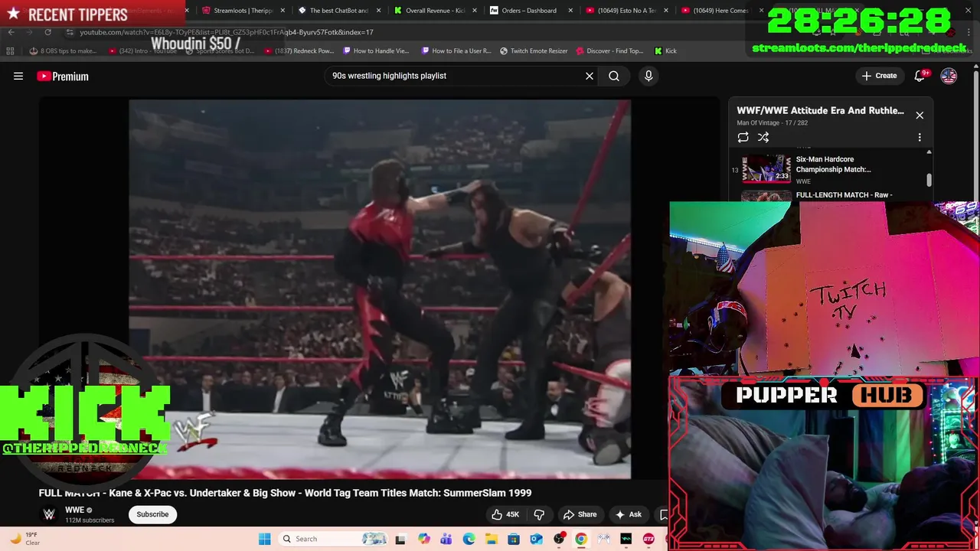This screenshot has width=980, height=551.
Task: Like the video with thumbs up
Action: [505, 514]
